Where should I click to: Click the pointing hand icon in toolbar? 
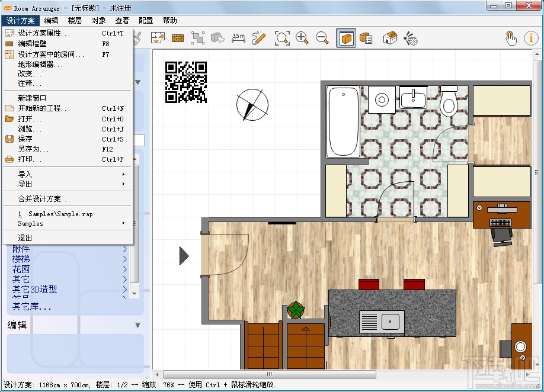510,38
